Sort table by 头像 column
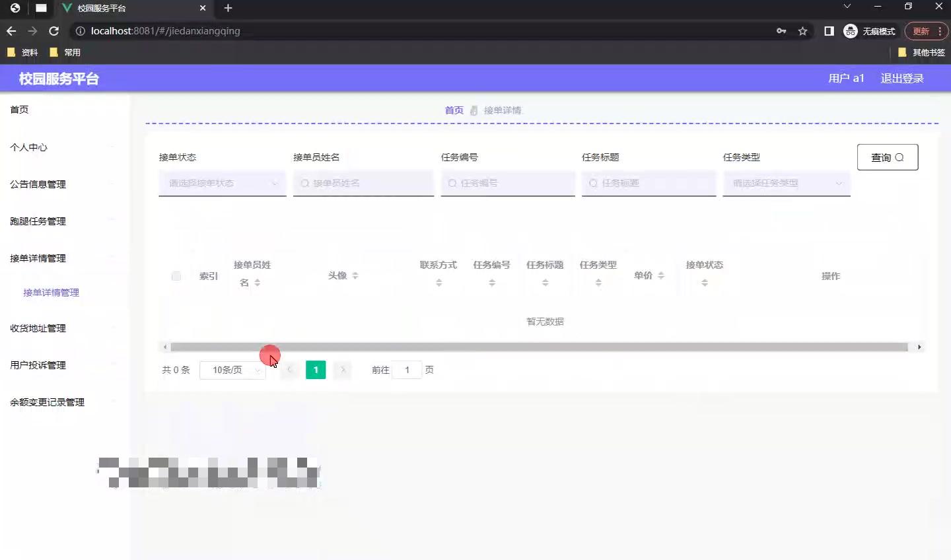 pos(355,275)
